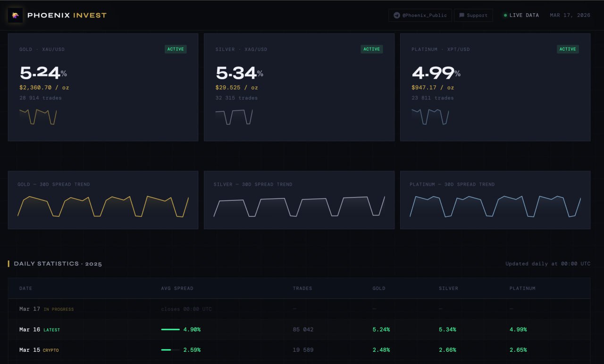Click the chat bubble icon in Support
Image resolution: width=604 pixels, height=364 pixels.
tap(461, 16)
